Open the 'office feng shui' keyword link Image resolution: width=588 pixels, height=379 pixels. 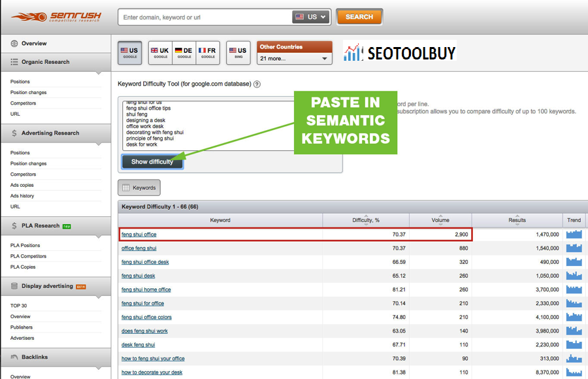(x=139, y=248)
